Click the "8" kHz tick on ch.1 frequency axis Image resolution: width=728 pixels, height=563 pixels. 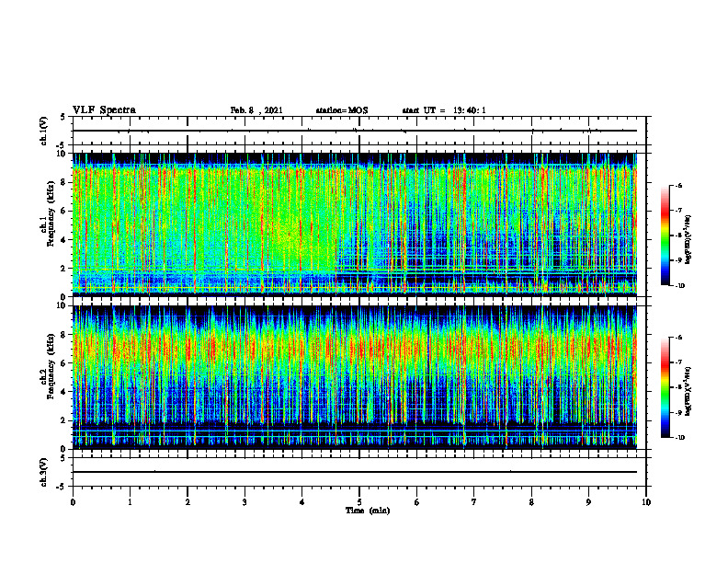64,182
